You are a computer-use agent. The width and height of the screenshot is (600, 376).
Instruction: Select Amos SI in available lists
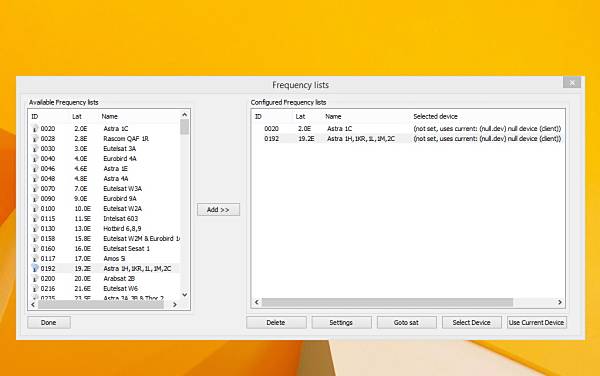point(104,258)
